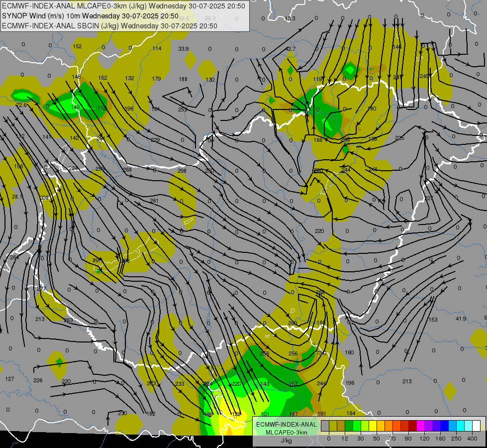Screen dimensions: 487x448
Task: Click the 120 tick label on color scale
Action: [x=424, y=439]
